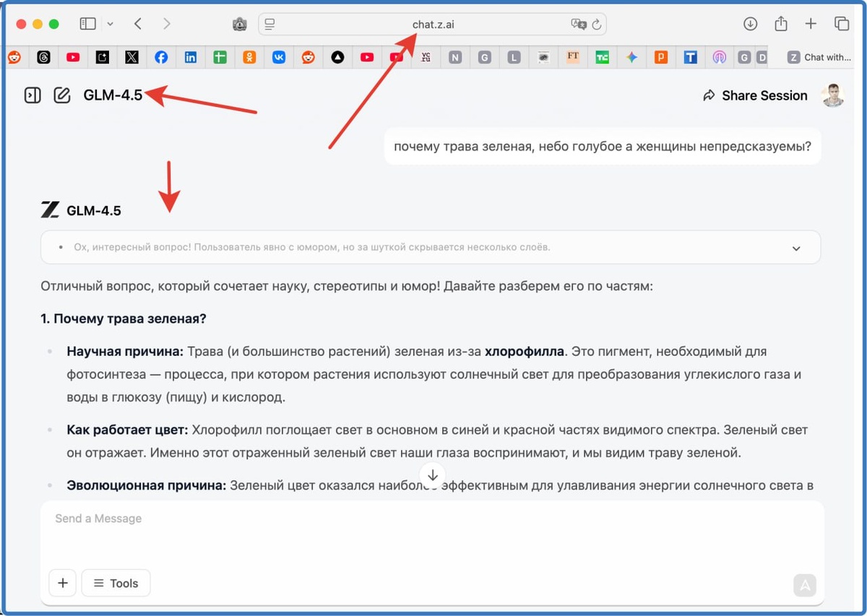Click the user message about трава зеленая
The image size is (867, 616).
click(x=603, y=147)
